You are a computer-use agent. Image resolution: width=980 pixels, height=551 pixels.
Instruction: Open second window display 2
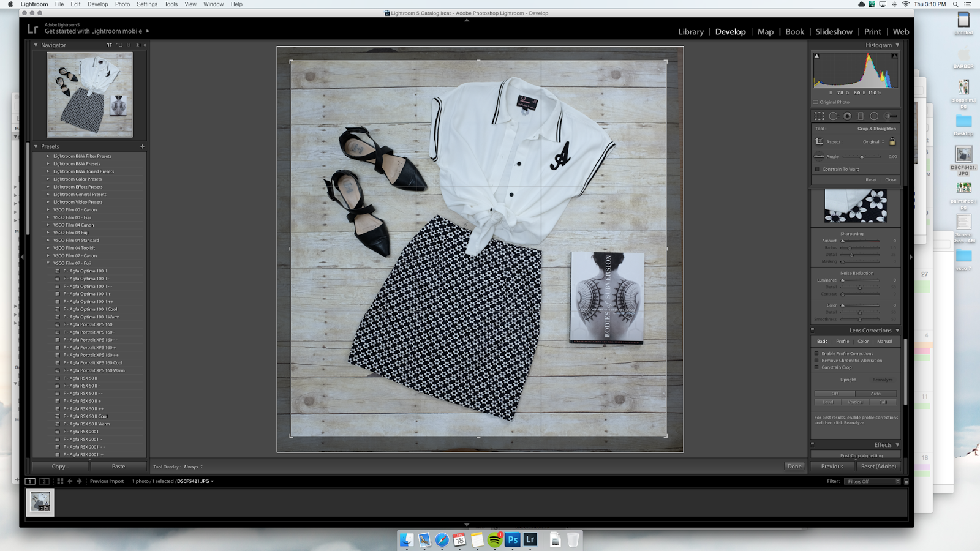click(44, 481)
